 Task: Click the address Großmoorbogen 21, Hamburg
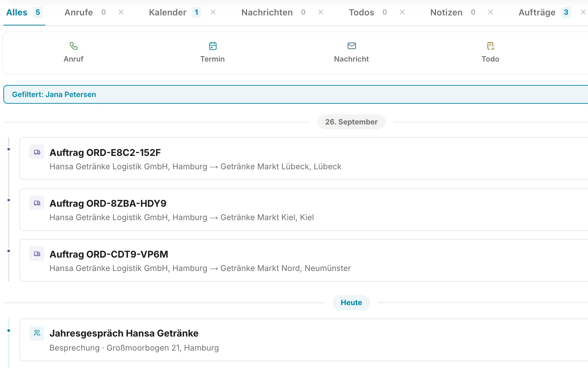(x=163, y=348)
